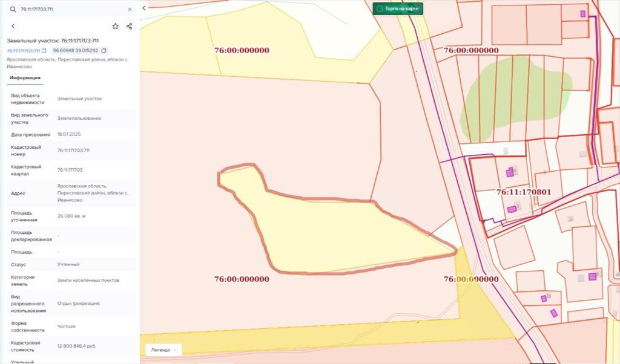Click the purple building in the top-right corner

point(583,13)
